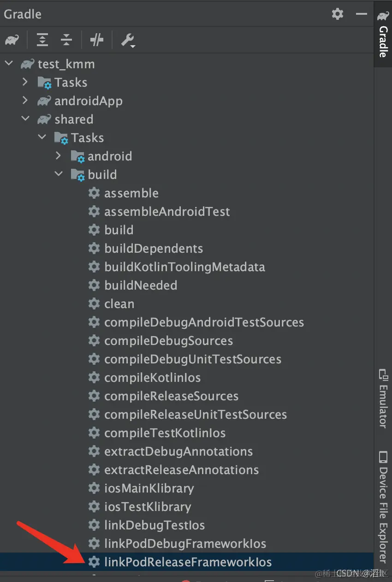Screen dimensions: 392x582
Task: Open the Device File Explorer side tab
Action: pyautogui.click(x=383, y=507)
